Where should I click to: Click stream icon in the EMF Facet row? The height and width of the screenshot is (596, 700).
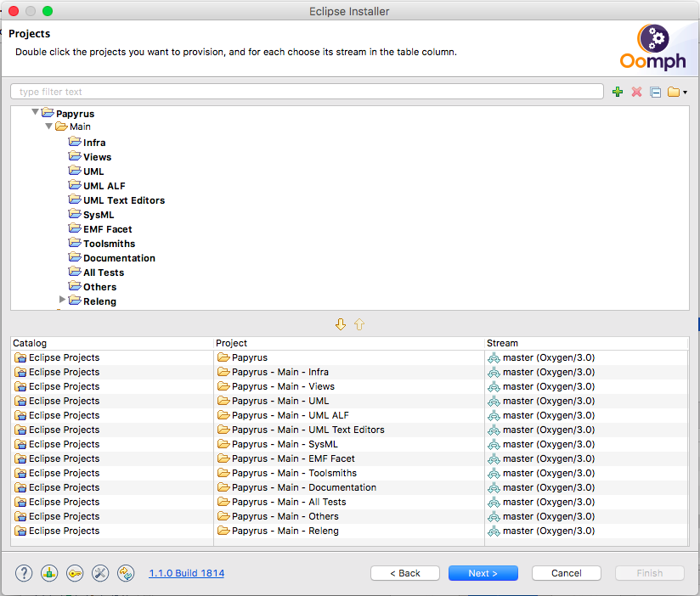pos(494,458)
